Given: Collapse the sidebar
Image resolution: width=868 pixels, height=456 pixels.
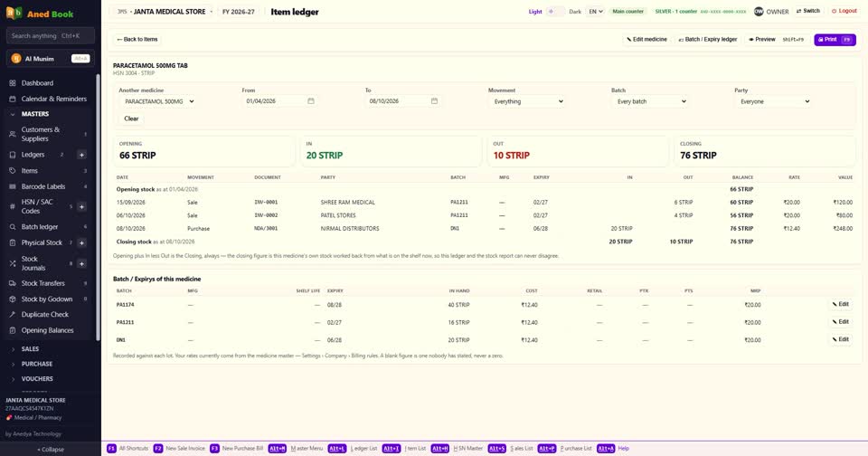Looking at the screenshot, I should point(51,450).
